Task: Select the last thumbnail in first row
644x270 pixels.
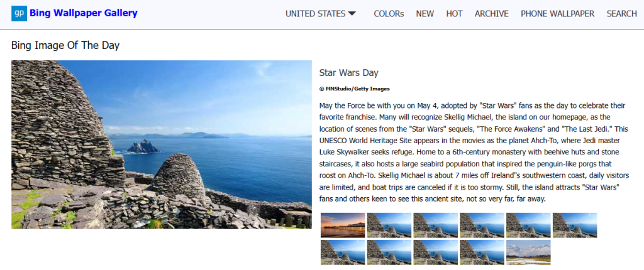Action: click(575, 225)
